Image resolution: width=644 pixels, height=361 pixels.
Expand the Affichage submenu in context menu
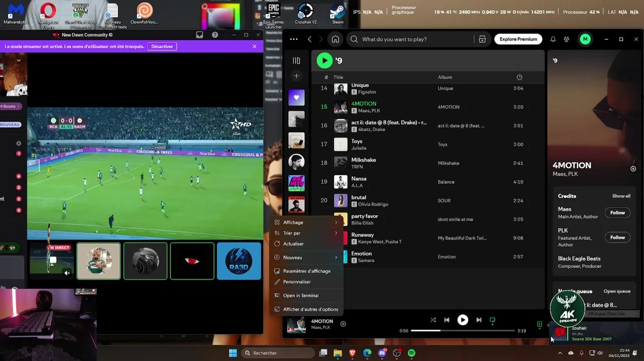(x=306, y=222)
